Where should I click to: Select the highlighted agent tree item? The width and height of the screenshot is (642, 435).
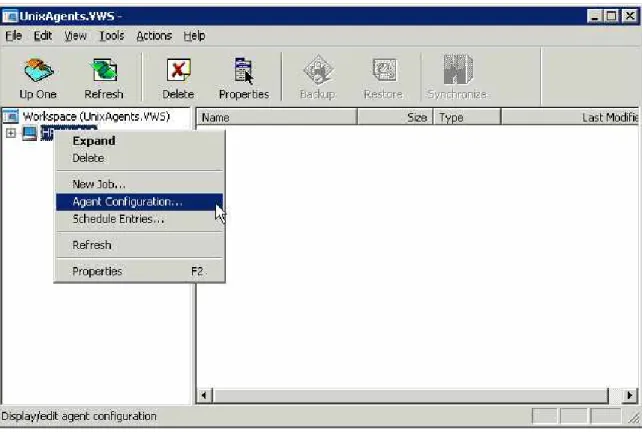(x=69, y=133)
